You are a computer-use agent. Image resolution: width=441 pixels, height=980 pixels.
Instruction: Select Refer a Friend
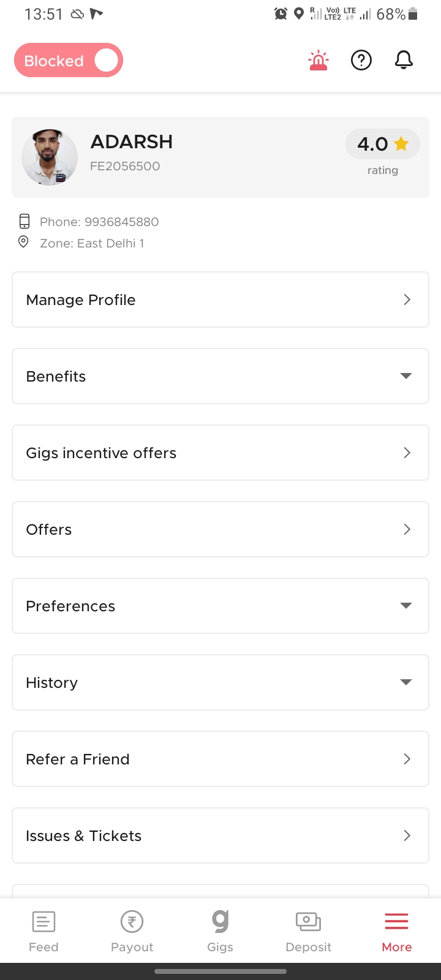coord(221,759)
